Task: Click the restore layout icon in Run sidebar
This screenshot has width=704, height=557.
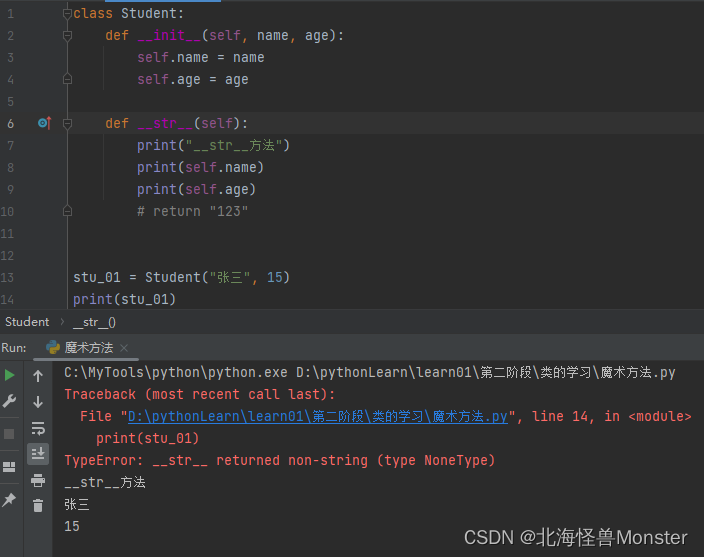Action: pos(9,467)
